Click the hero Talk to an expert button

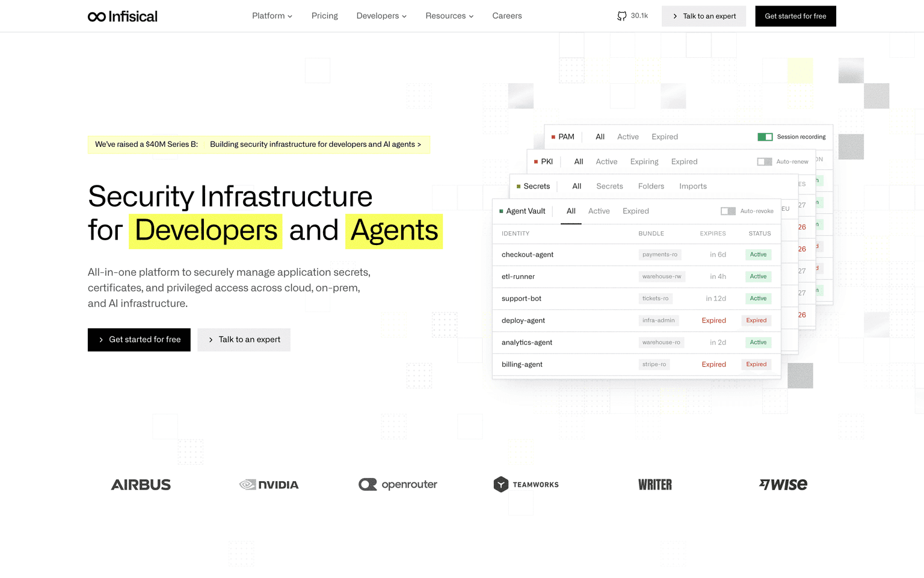click(244, 340)
